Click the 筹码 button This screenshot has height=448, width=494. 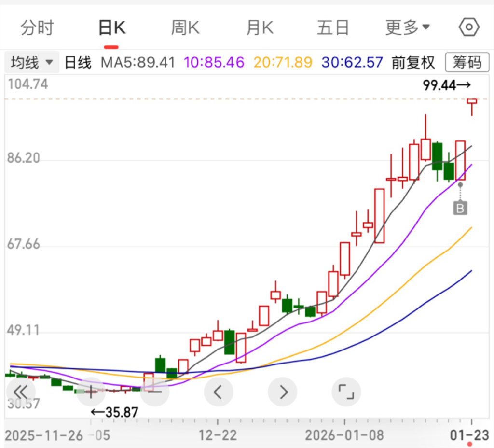click(x=467, y=62)
